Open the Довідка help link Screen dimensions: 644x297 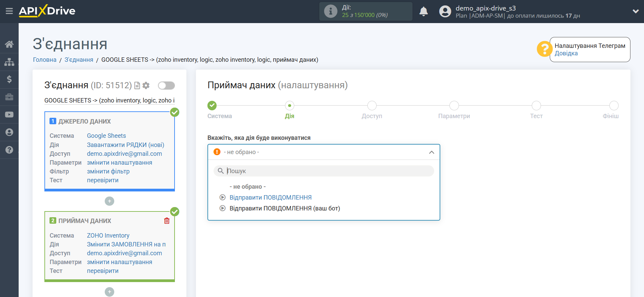click(566, 53)
